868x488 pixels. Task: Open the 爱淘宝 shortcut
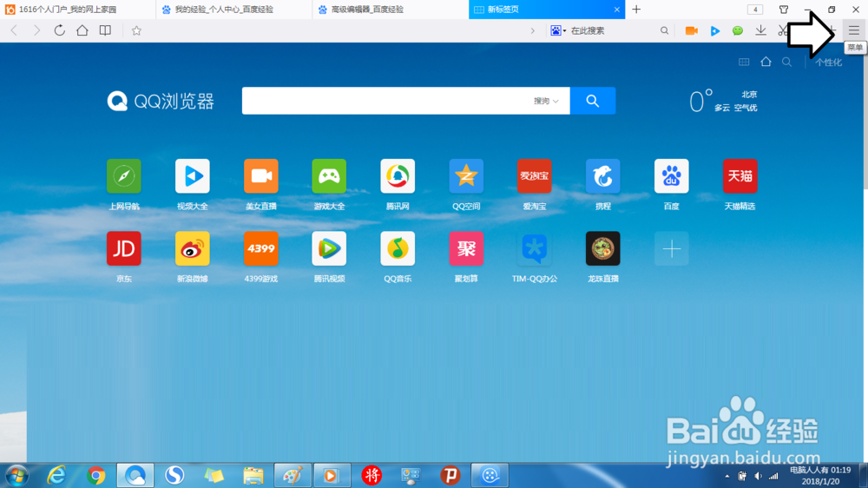pos(534,184)
